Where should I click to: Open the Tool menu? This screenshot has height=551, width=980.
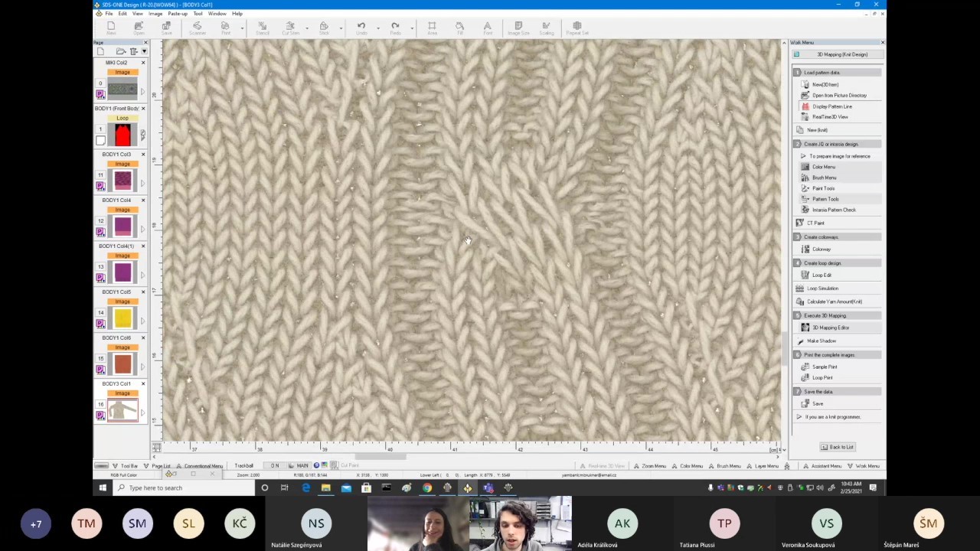[198, 14]
